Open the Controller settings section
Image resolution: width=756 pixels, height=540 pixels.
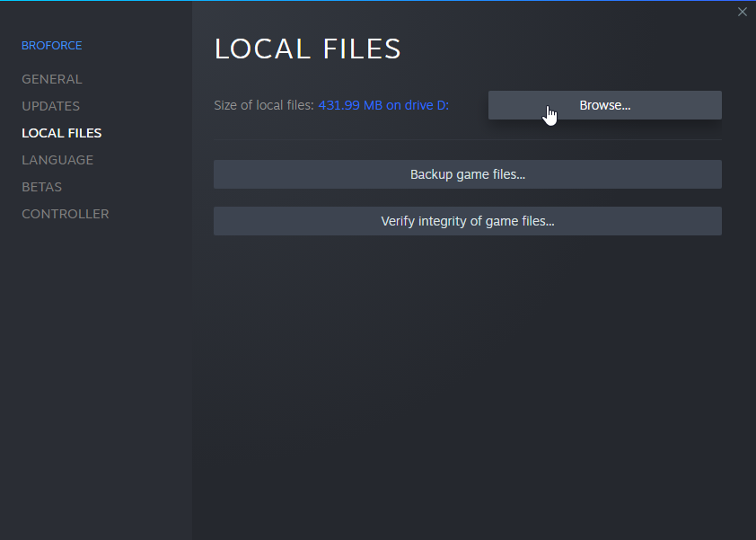tap(65, 214)
